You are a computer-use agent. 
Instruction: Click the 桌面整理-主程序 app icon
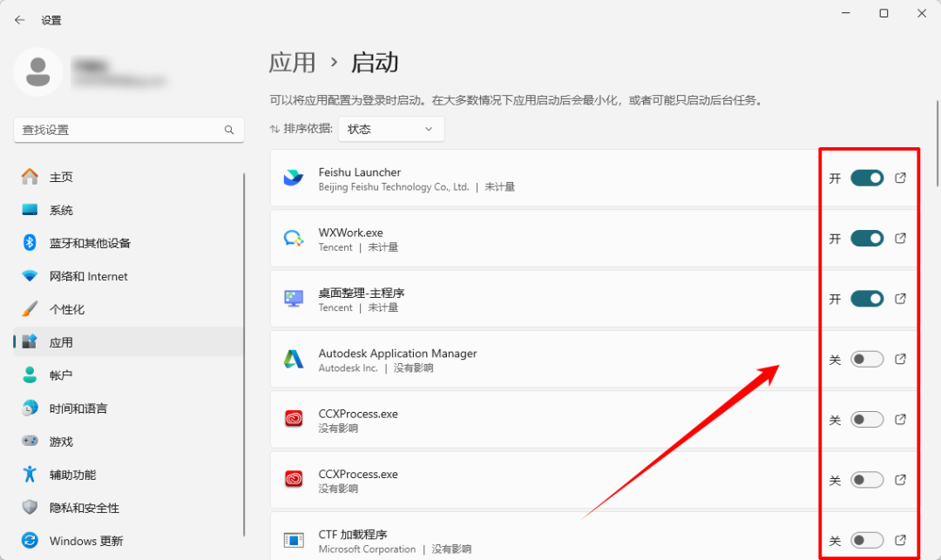pyautogui.click(x=294, y=299)
